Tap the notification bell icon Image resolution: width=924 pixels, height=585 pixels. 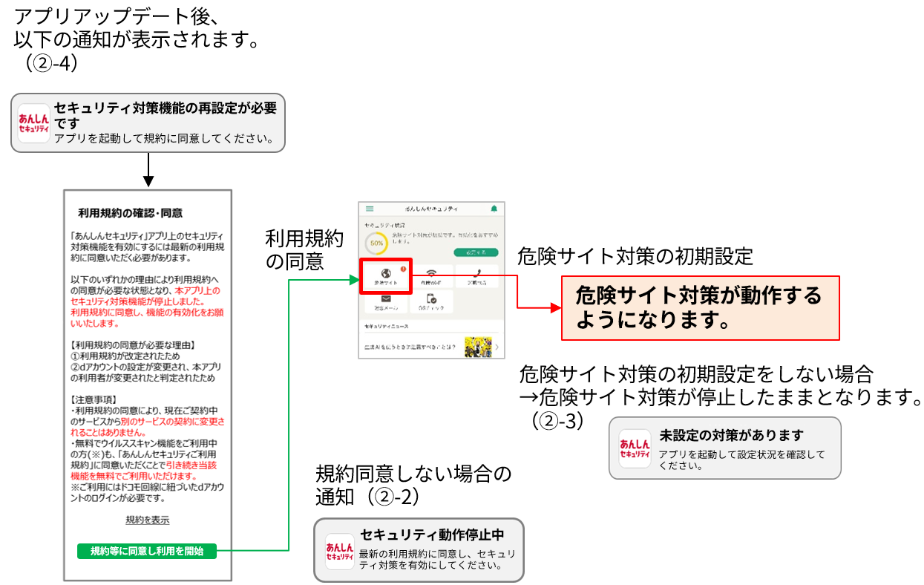tap(494, 209)
